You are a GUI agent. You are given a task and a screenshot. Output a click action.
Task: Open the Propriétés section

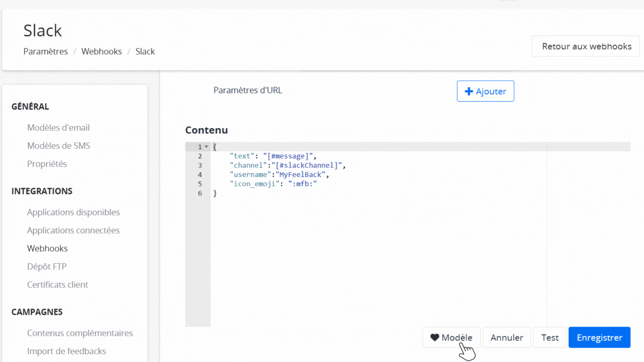click(x=47, y=164)
